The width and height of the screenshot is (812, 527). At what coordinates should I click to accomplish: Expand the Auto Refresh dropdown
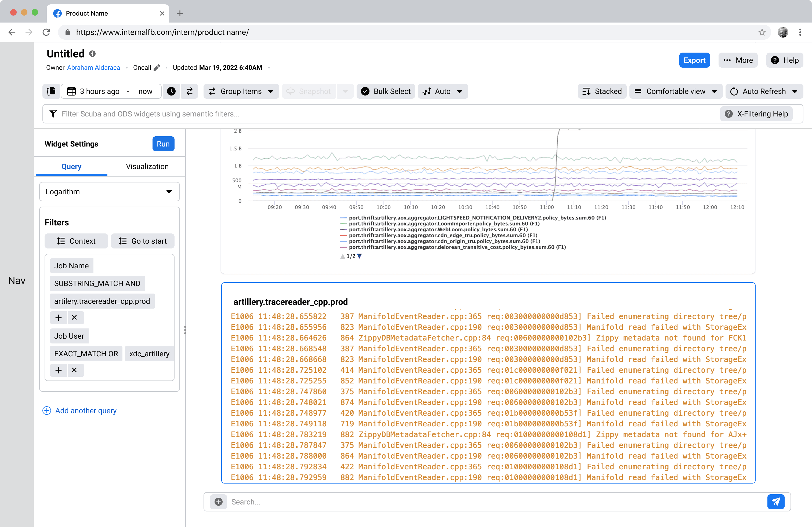[x=764, y=91]
